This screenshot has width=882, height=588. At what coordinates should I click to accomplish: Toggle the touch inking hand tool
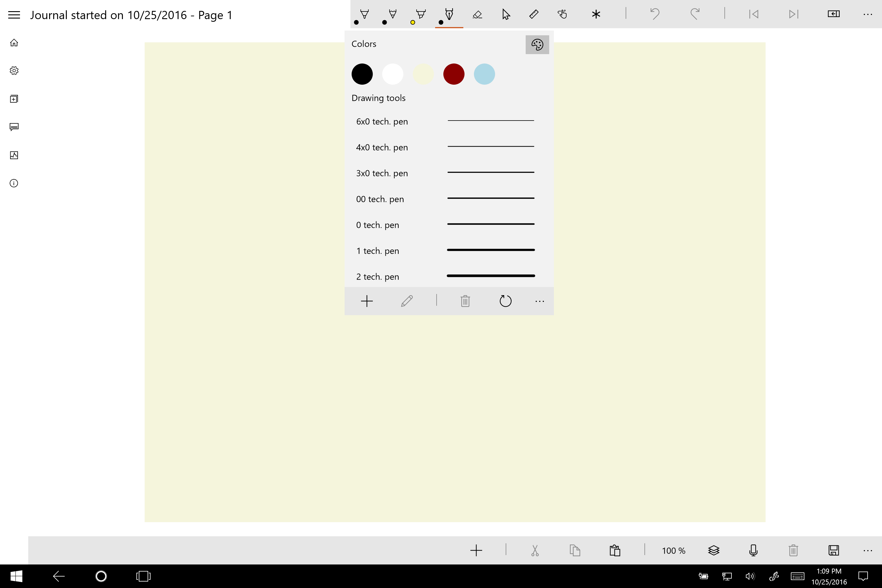pyautogui.click(x=562, y=15)
